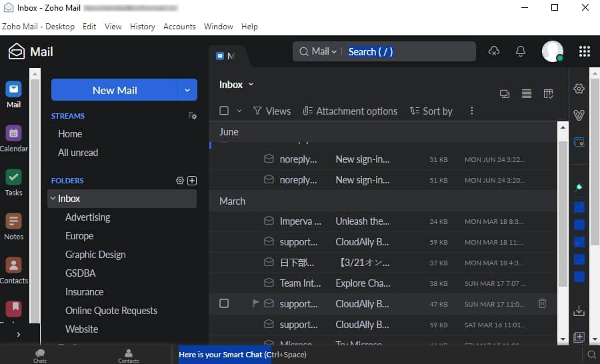Open the Insurance folder
Image resolution: width=600 pixels, height=364 pixels.
pyautogui.click(x=84, y=291)
